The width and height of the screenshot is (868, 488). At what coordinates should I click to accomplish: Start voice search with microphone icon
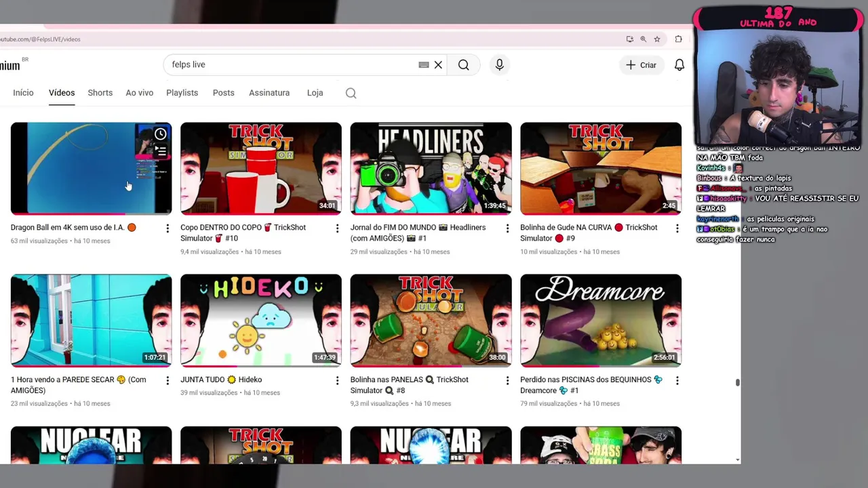[x=499, y=64]
